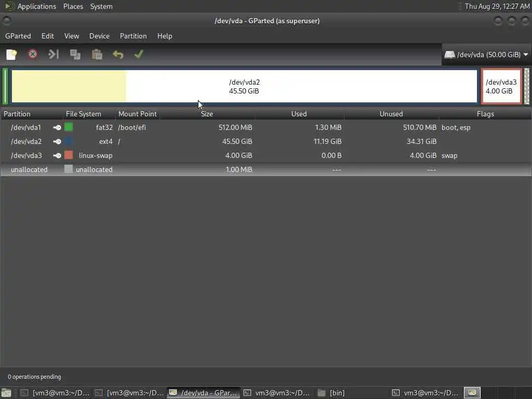
Task: Click the 11.19 GiB used cell
Action: pyautogui.click(x=327, y=141)
